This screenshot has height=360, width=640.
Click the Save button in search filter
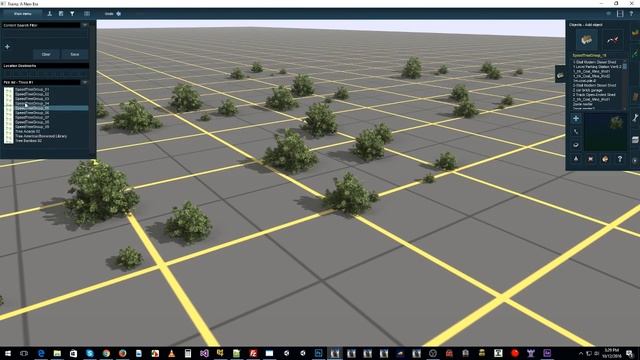click(x=75, y=54)
